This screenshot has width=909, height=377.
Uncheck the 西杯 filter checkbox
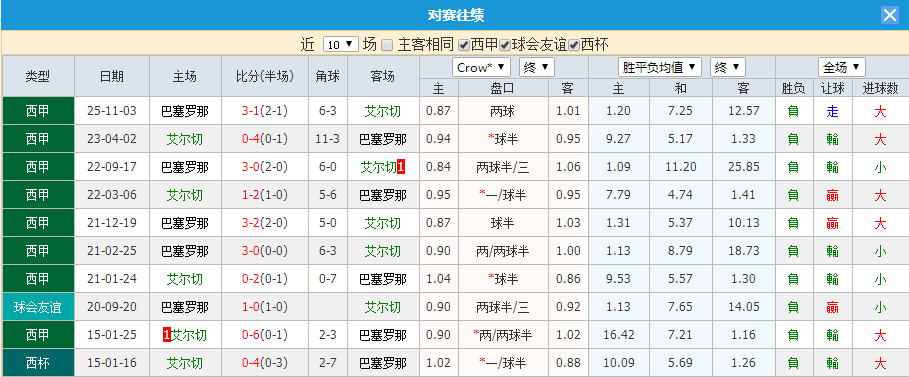click(x=574, y=45)
